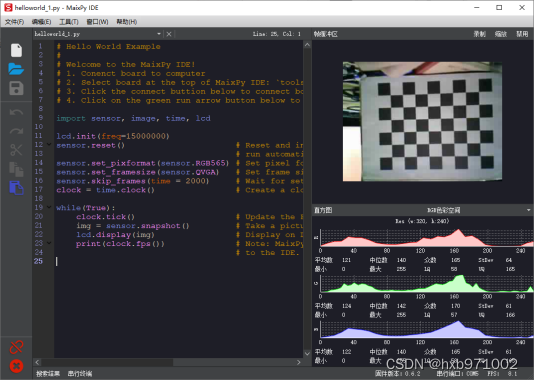The height and width of the screenshot is (380, 534).
Task: Click the red stop/run button at the bottom left
Action: [x=16, y=366]
